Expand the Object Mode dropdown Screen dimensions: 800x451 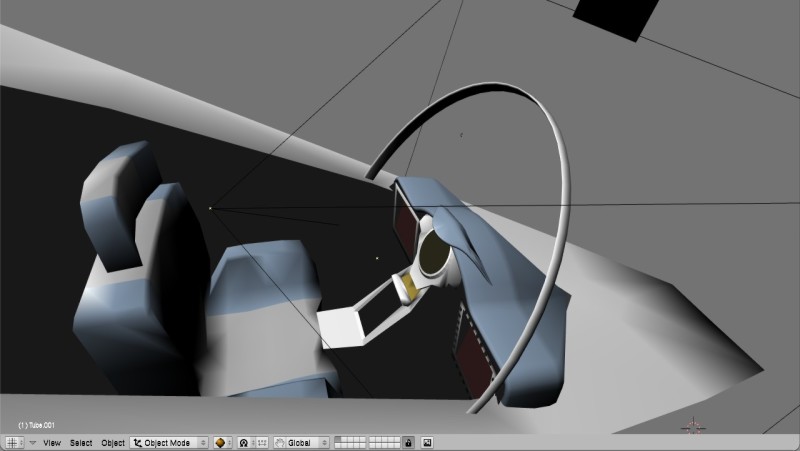point(170,442)
